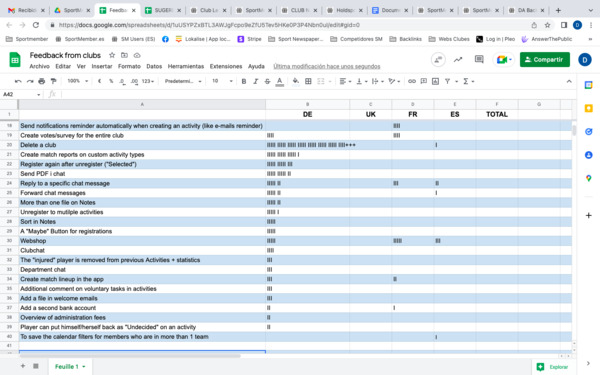Collapse the toolbar with up chevron

point(569,81)
